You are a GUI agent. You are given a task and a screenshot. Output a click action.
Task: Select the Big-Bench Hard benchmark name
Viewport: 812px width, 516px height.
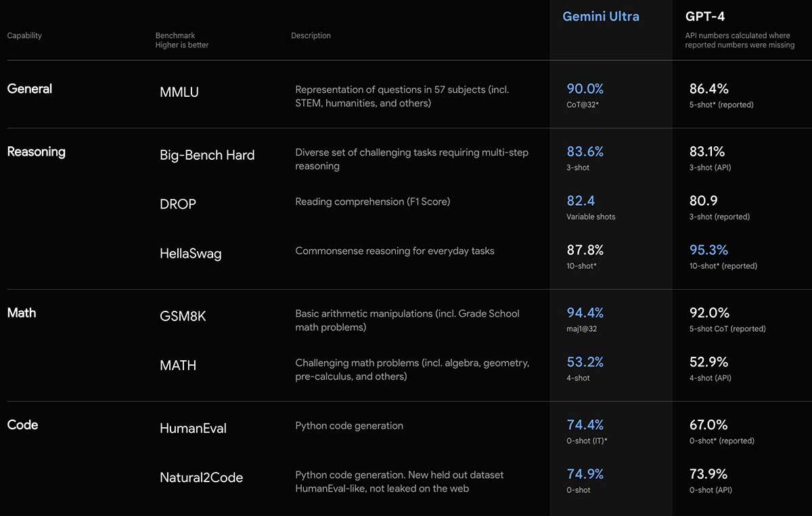[x=207, y=155]
